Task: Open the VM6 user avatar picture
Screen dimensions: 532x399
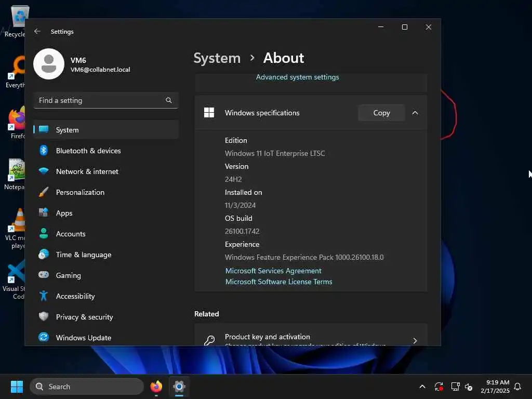Action: click(49, 64)
